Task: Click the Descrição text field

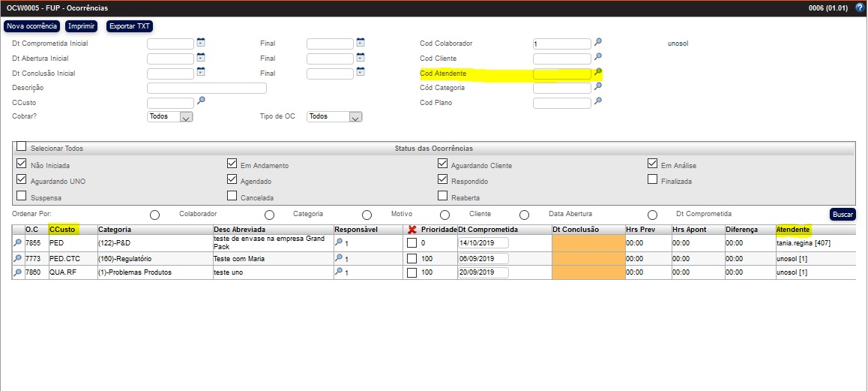Action: (207, 88)
